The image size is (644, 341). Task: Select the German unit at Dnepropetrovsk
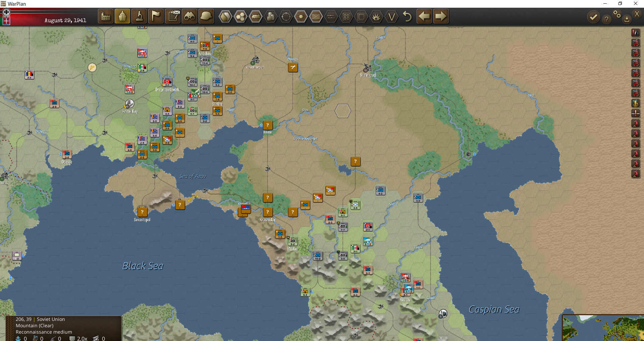[x=167, y=82]
